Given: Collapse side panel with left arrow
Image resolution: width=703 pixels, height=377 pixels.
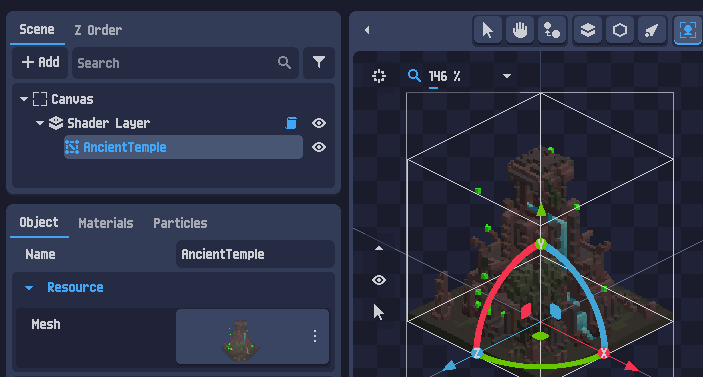Looking at the screenshot, I should [x=367, y=30].
